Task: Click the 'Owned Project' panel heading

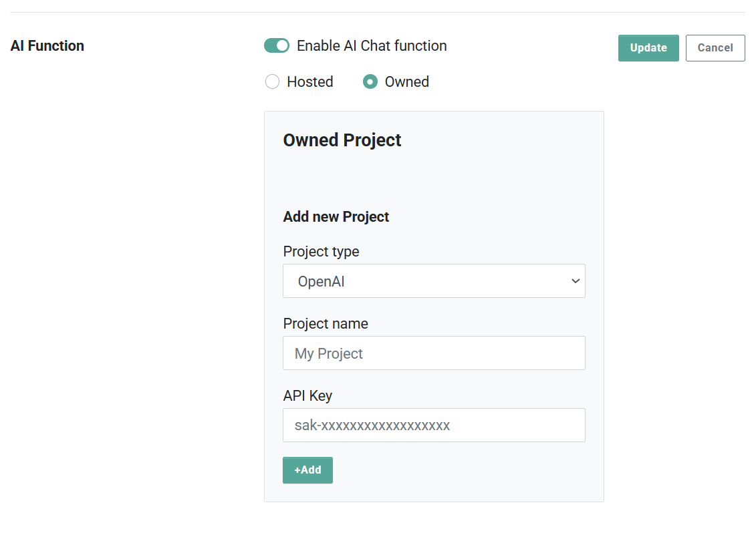Action: click(342, 140)
